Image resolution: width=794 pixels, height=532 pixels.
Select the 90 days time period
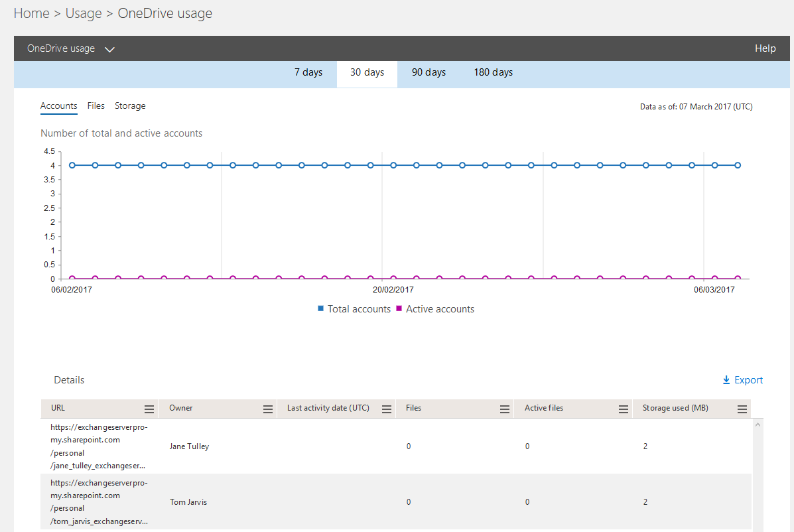[x=429, y=72]
